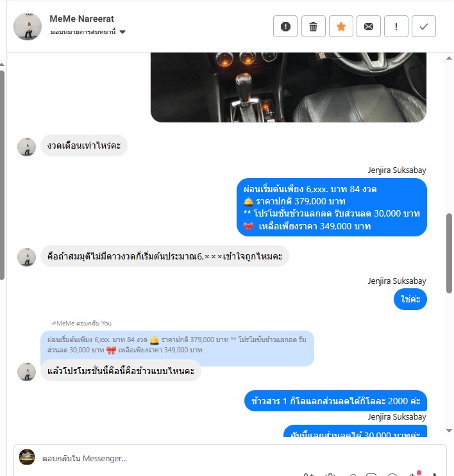Mark conversation done with checkmark button
Viewport: 454px width, 476px height.
(x=424, y=26)
